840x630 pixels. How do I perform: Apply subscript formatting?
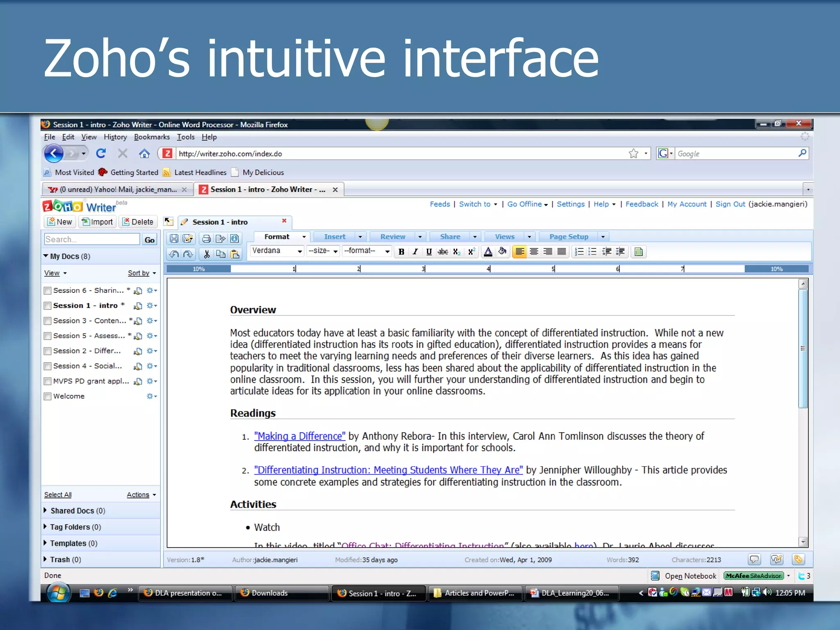pyautogui.click(x=457, y=252)
